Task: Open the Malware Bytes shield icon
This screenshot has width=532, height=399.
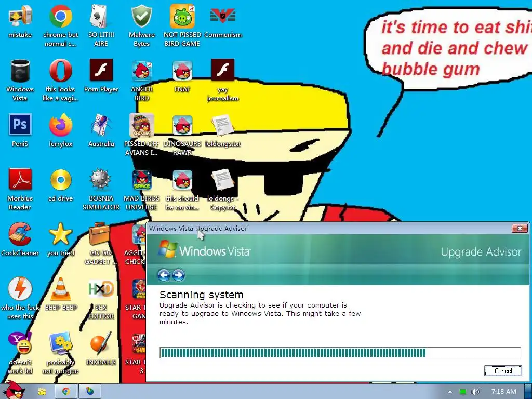Action: pos(141,16)
